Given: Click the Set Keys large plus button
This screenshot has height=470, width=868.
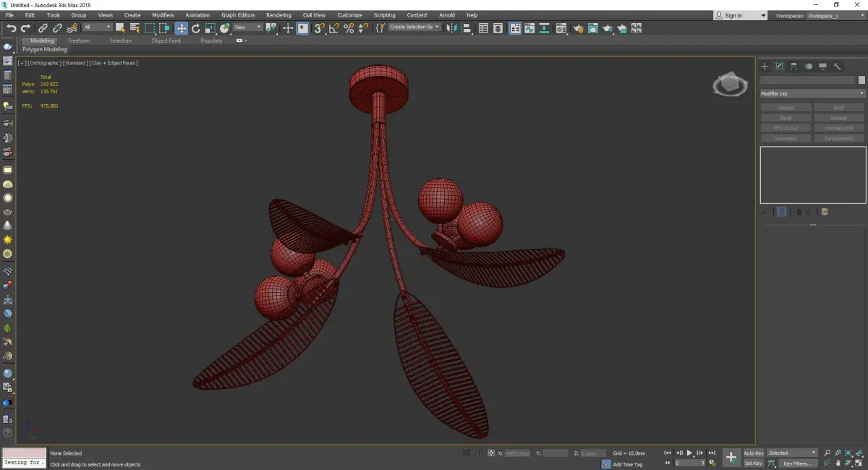Looking at the screenshot, I should coord(731,457).
